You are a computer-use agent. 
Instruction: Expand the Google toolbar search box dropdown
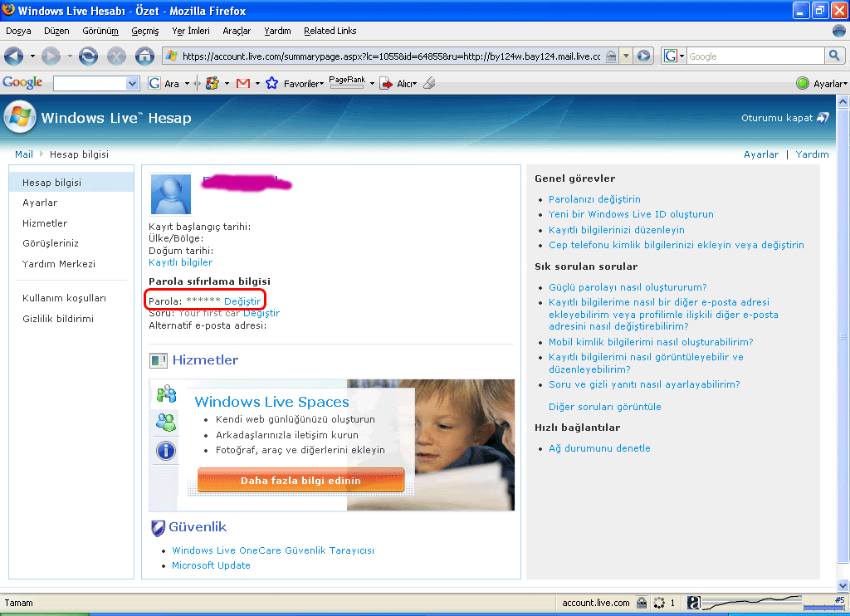(132, 84)
